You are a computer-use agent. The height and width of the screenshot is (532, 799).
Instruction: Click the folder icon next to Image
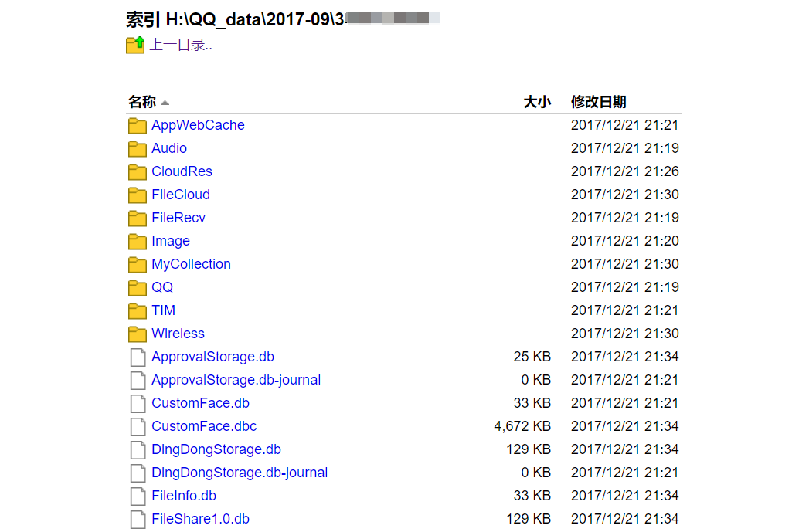(x=138, y=241)
